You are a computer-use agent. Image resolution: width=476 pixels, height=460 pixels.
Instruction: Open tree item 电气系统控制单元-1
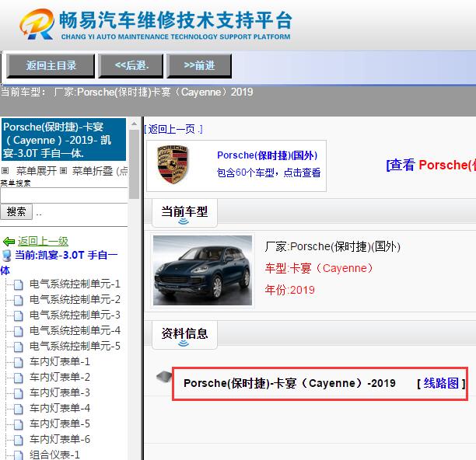[75, 284]
